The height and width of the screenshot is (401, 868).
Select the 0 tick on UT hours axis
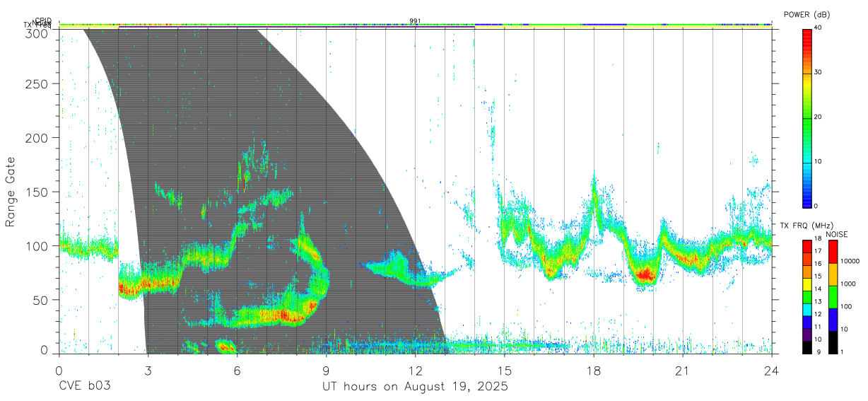59,371
